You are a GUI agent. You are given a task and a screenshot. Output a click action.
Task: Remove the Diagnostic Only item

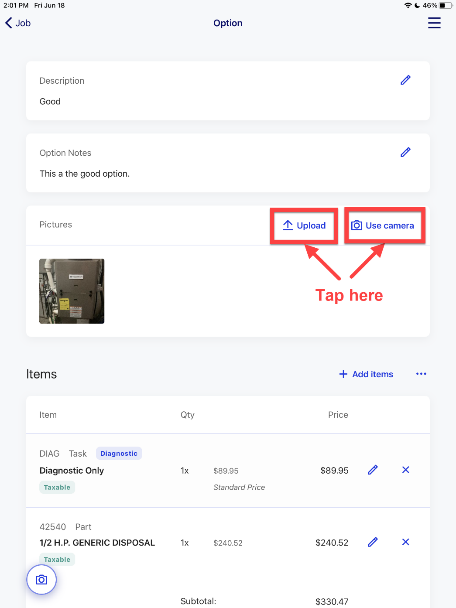(x=406, y=470)
